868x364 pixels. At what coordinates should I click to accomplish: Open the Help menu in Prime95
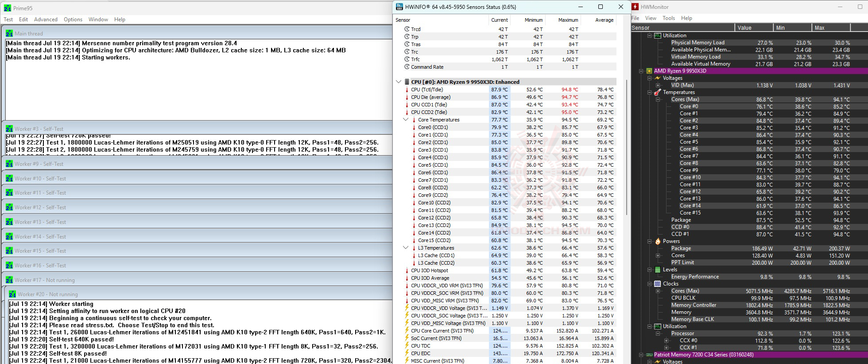120,20
